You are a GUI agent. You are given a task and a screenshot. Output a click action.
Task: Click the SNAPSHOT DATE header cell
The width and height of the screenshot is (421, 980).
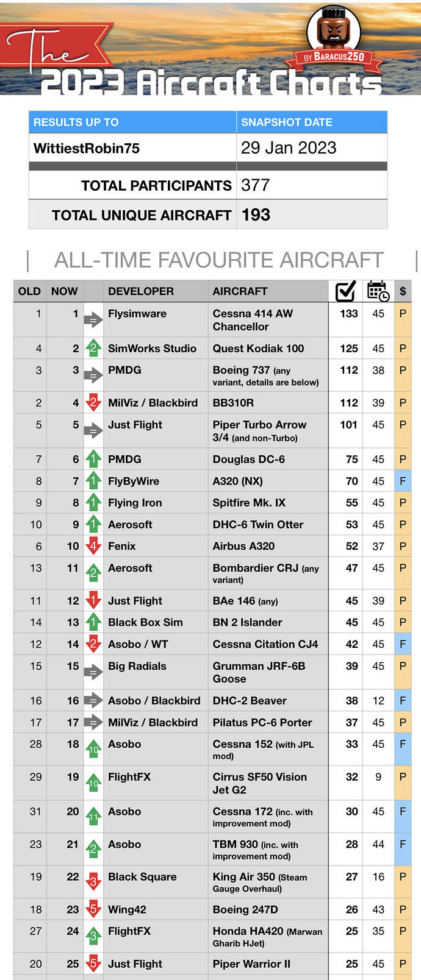click(312, 122)
